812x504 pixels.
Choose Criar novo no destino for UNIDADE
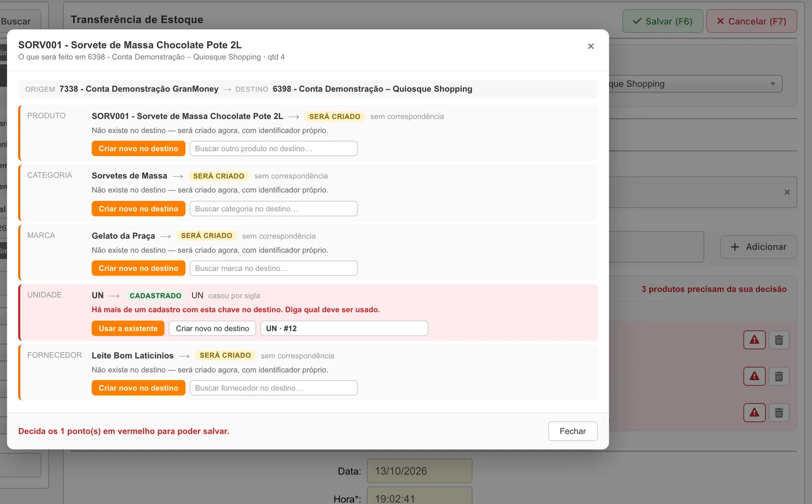[x=213, y=328]
